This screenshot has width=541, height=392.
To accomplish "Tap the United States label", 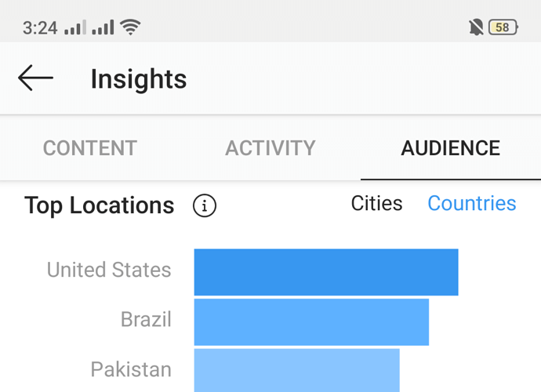I will pos(109,270).
